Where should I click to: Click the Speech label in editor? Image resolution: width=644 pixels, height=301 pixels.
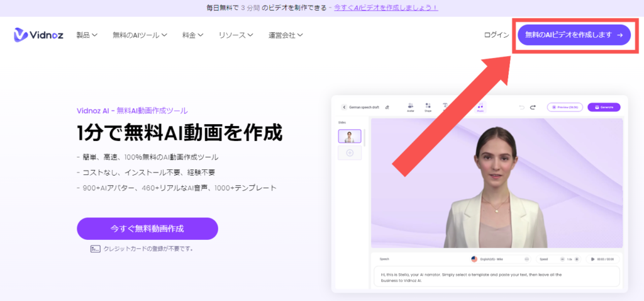coord(384,259)
